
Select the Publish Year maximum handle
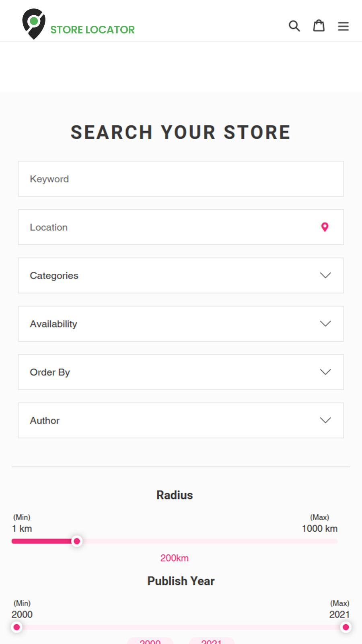tap(346, 627)
